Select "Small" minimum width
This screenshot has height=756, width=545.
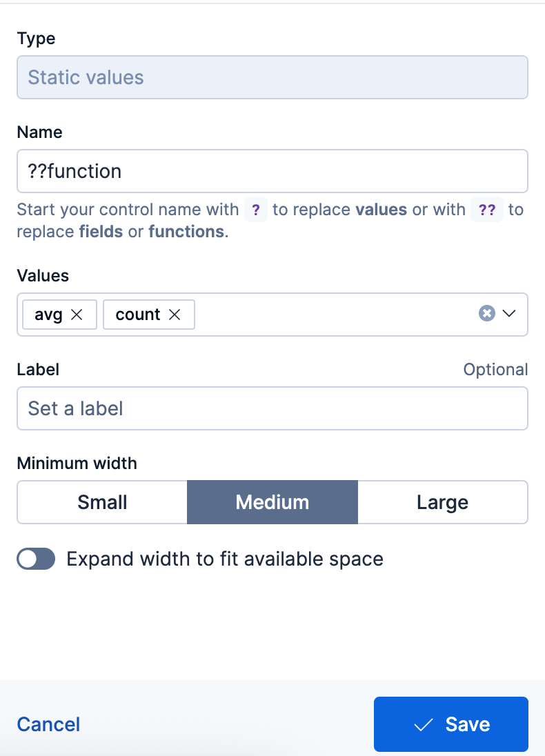click(x=101, y=502)
